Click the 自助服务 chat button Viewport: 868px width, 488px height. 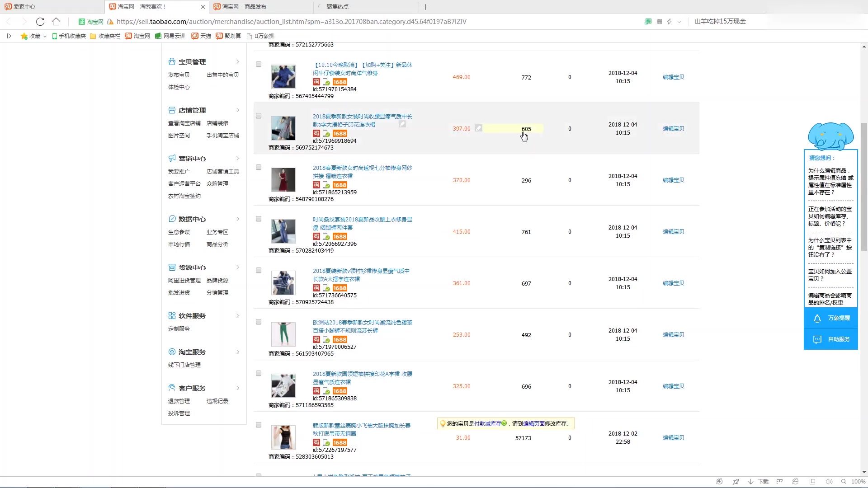tap(831, 339)
